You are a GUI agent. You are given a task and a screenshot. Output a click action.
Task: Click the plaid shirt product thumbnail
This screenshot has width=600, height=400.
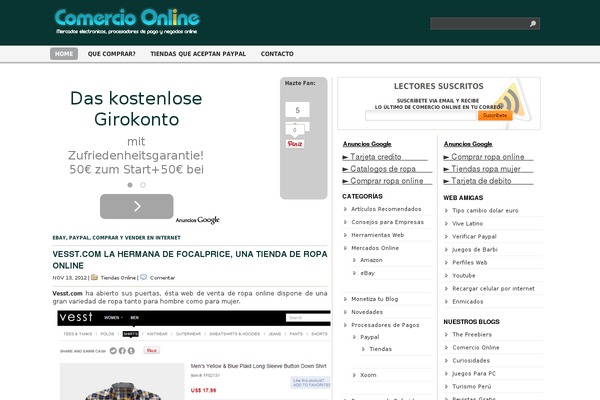(122, 382)
